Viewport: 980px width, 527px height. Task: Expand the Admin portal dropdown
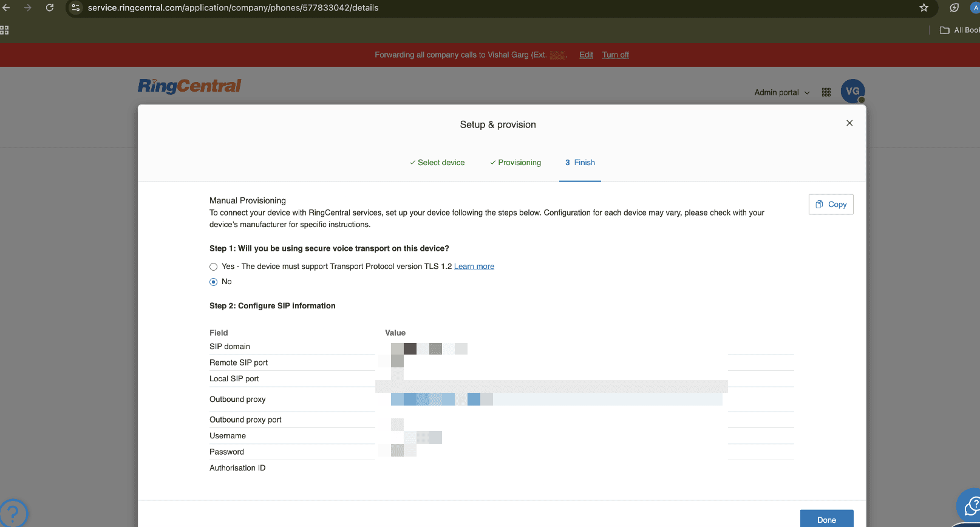(x=782, y=92)
